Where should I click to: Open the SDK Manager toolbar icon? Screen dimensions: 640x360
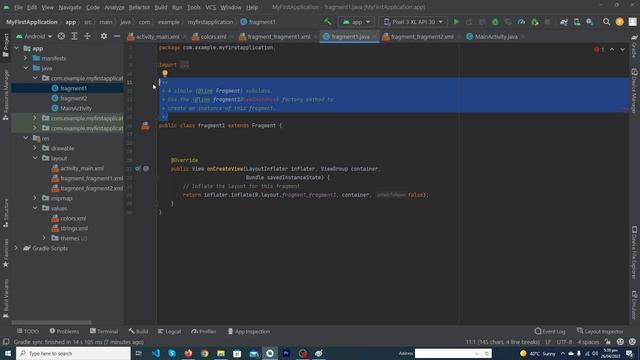point(590,22)
